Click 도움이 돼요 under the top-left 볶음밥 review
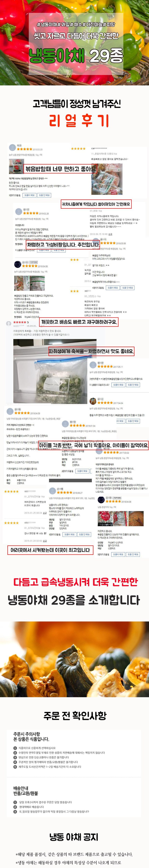The image size is (149, 868). pos(30,195)
